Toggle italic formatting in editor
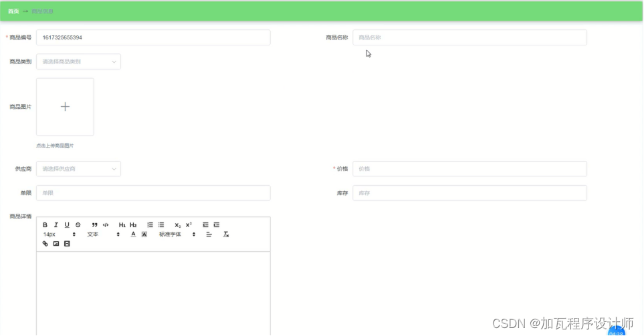Image resolution: width=644 pixels, height=336 pixels. click(x=56, y=225)
